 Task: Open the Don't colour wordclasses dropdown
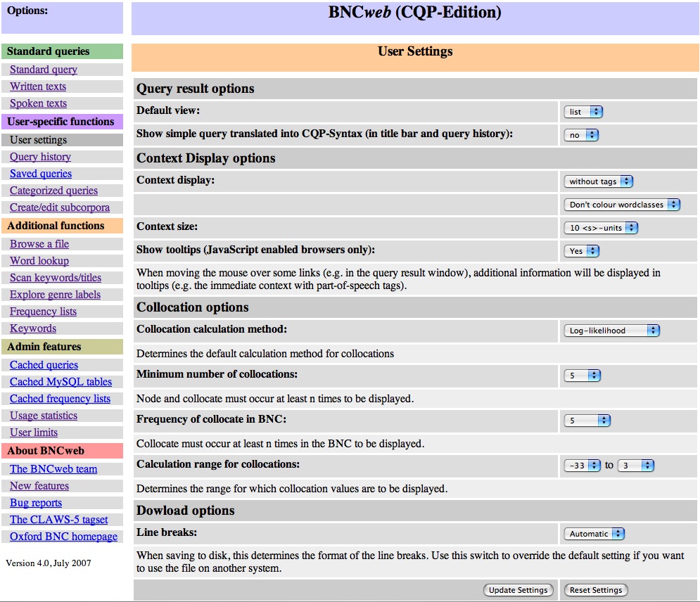[623, 205]
